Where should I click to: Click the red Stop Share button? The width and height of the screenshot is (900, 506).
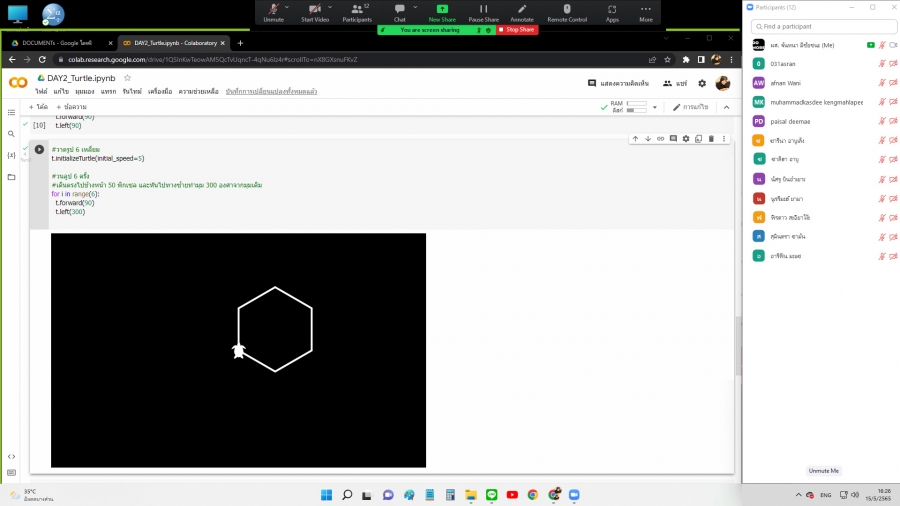[517, 30]
